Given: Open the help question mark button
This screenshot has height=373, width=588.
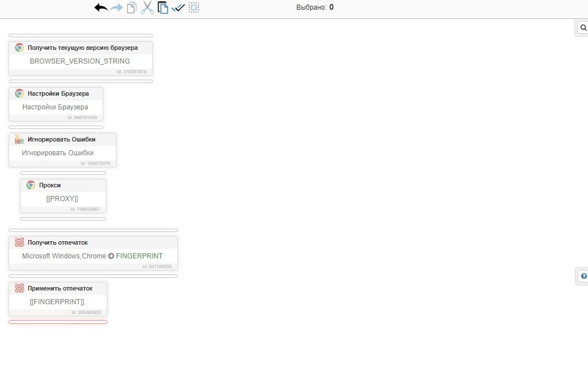Looking at the screenshot, I should [583, 276].
